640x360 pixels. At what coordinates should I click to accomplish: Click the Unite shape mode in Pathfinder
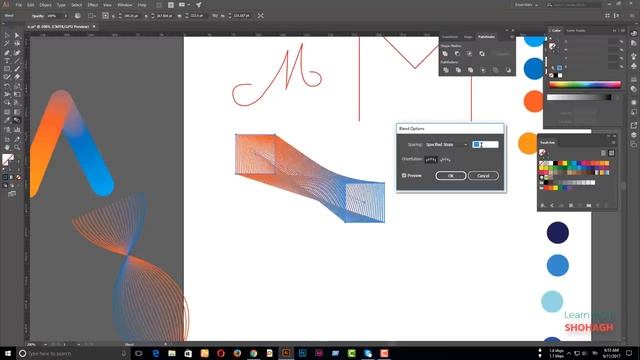pos(445,53)
